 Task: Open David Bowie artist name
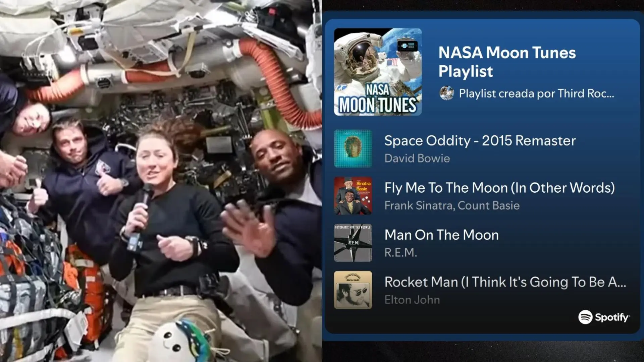click(x=417, y=158)
